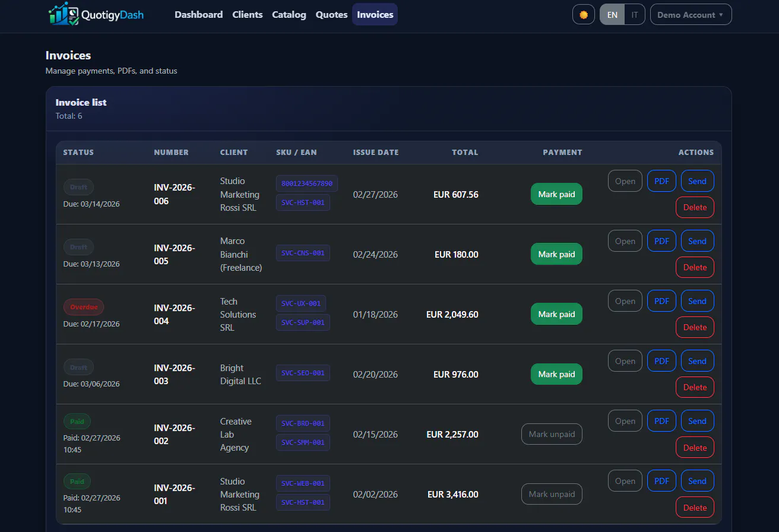Screen dimensions: 779x532
Task: Mark unpaid invoice INV-2026-001
Action: click(x=552, y=494)
